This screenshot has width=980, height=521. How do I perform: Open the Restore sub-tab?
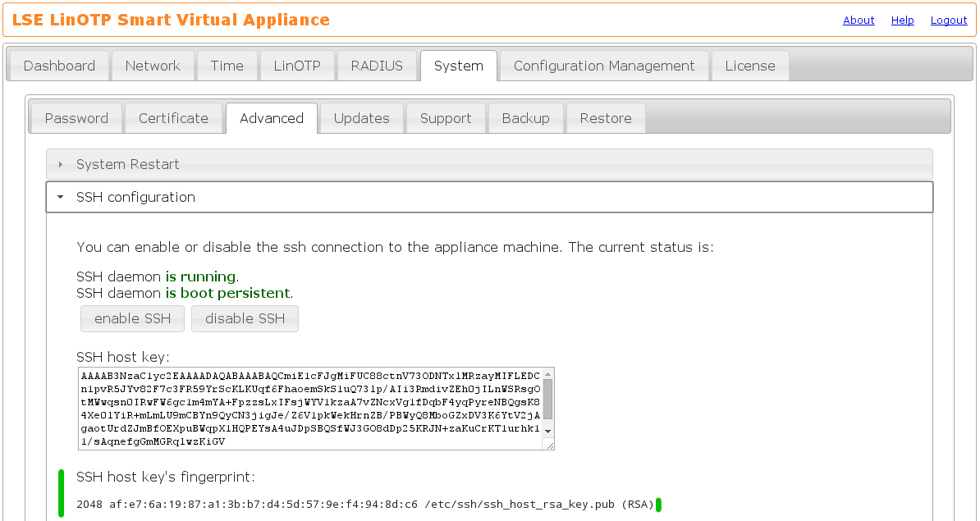pyautogui.click(x=606, y=119)
